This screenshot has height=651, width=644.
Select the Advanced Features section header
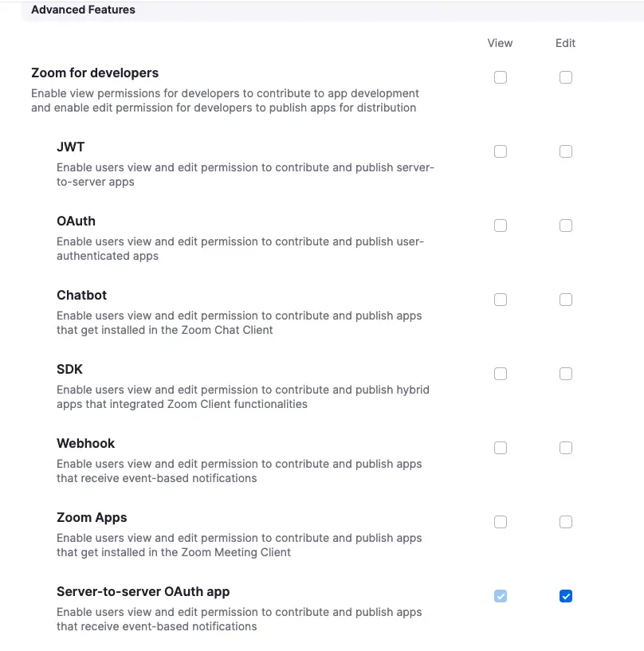(83, 10)
